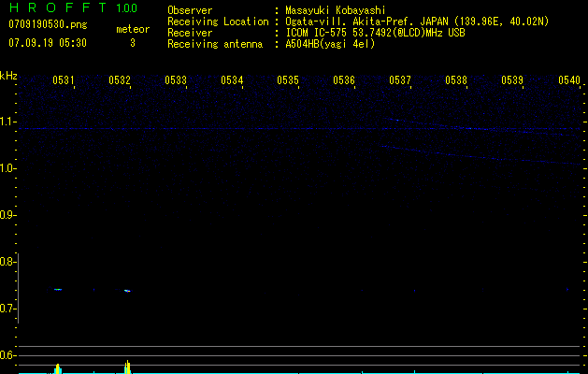This screenshot has height=374, width=588.
Task: Click the antenna A504HB(yagi 4el) text
Action: coord(330,44)
